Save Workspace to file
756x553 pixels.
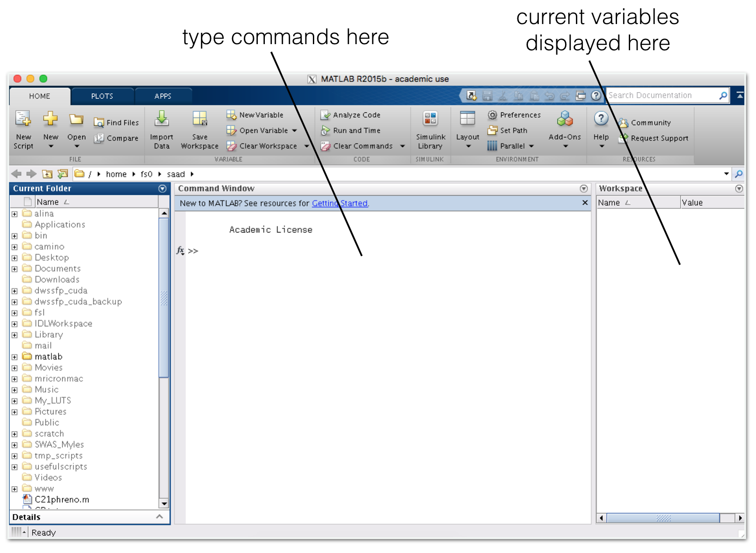[200, 130]
